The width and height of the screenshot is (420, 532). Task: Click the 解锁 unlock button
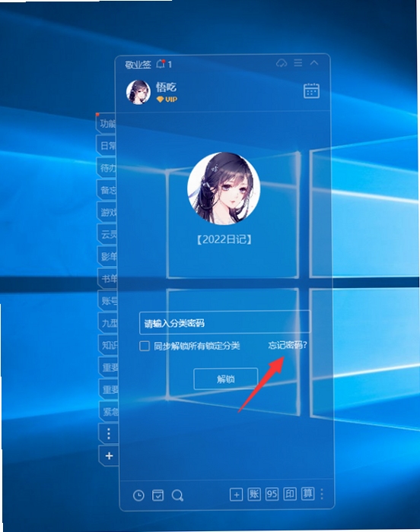(x=226, y=379)
